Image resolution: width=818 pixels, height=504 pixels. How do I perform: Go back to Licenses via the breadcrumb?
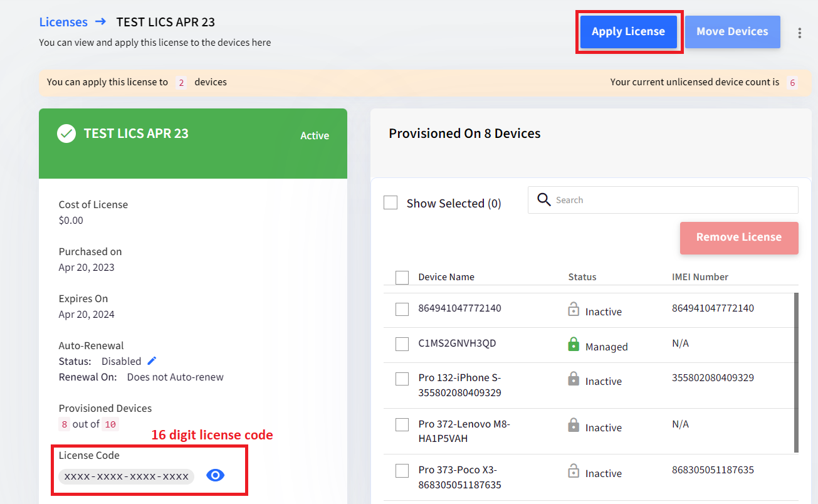tap(63, 22)
